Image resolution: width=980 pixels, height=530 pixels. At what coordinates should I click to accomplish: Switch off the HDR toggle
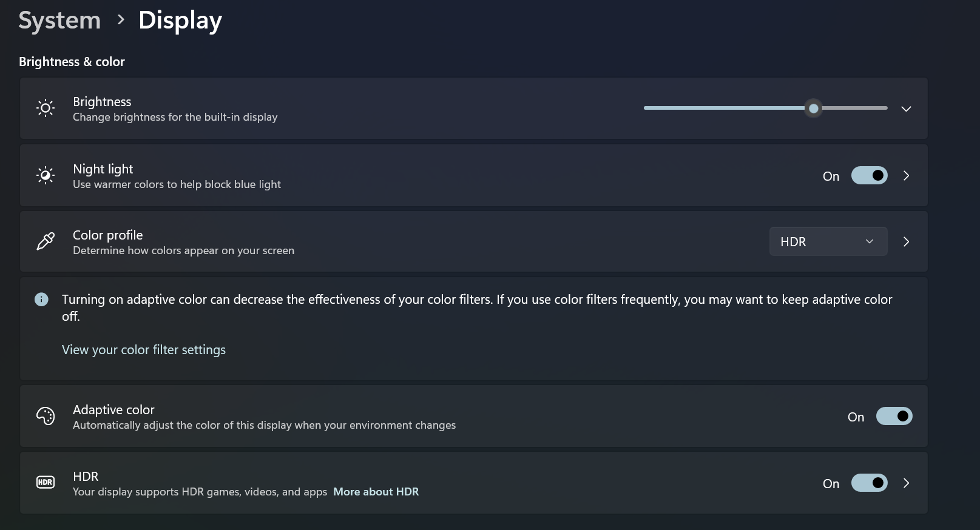coord(869,483)
